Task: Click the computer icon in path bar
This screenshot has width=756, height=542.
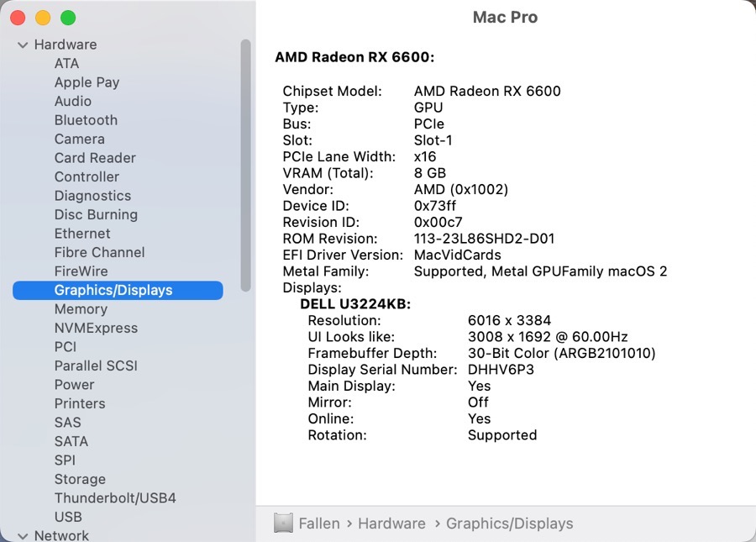Action: pos(284,524)
